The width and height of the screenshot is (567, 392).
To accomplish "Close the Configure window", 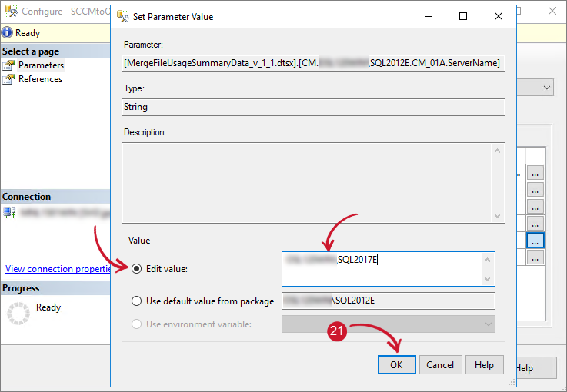I will 552,12.
